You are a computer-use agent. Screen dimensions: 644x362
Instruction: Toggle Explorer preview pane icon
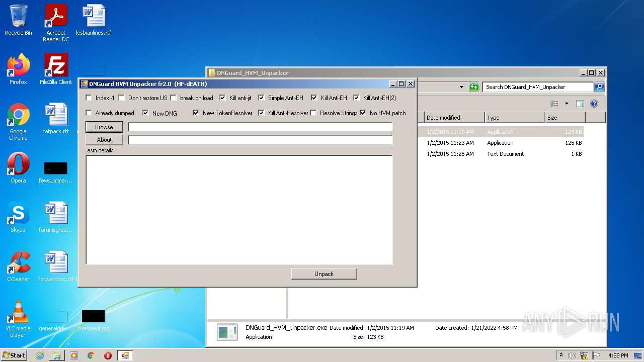point(580,104)
